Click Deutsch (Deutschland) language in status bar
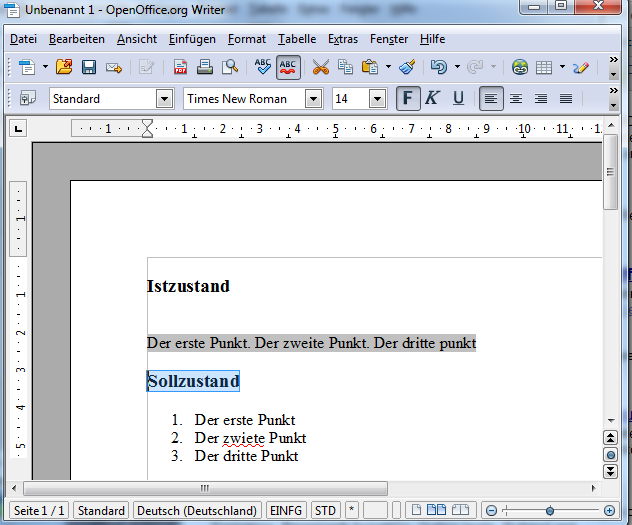The height and width of the screenshot is (525, 632). tap(197, 510)
